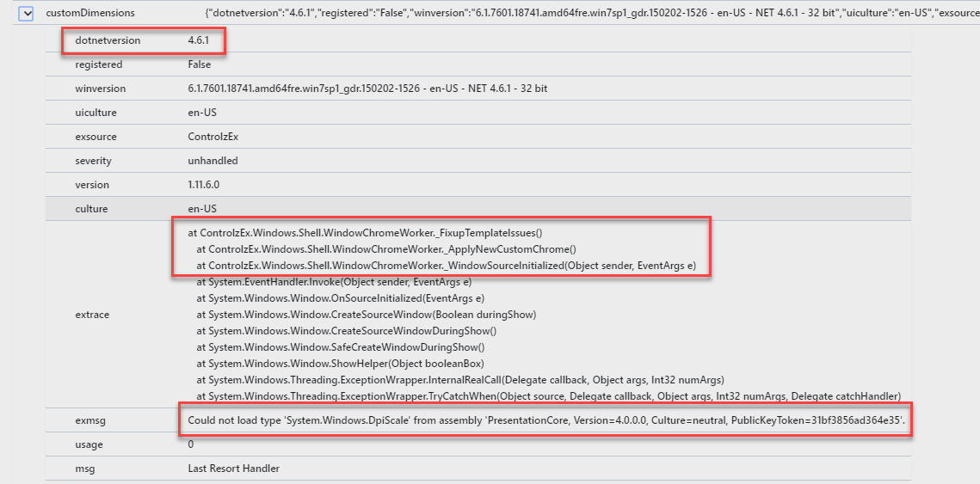Click the ShowHelper(Object booleanBox) line
Screen dimensions: 980x484
(x=340, y=363)
